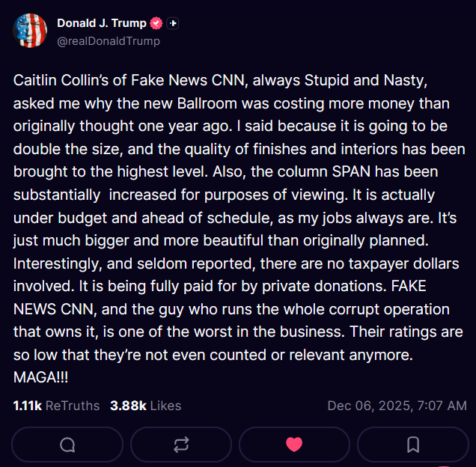Click the plus badge beside the verified checkmark

click(173, 23)
